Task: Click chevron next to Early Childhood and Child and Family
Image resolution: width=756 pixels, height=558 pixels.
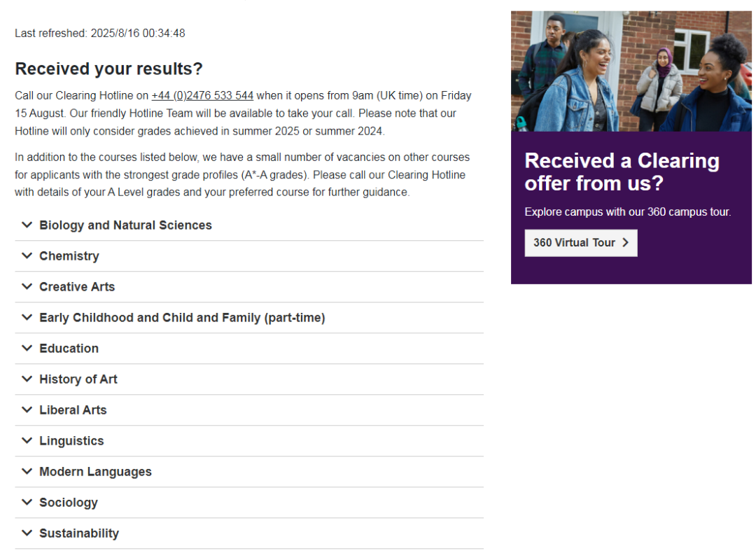Action: pyautogui.click(x=27, y=317)
